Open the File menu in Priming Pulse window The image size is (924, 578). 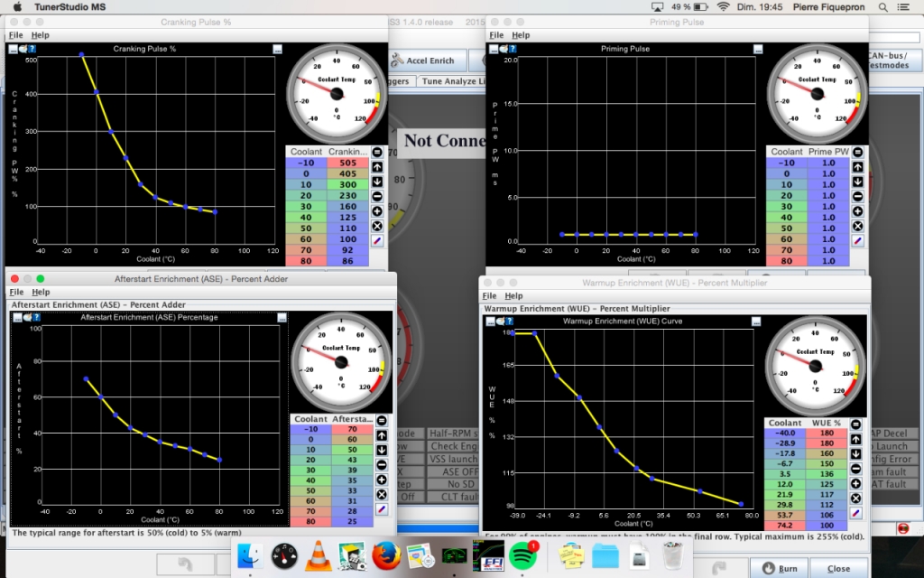(x=497, y=35)
